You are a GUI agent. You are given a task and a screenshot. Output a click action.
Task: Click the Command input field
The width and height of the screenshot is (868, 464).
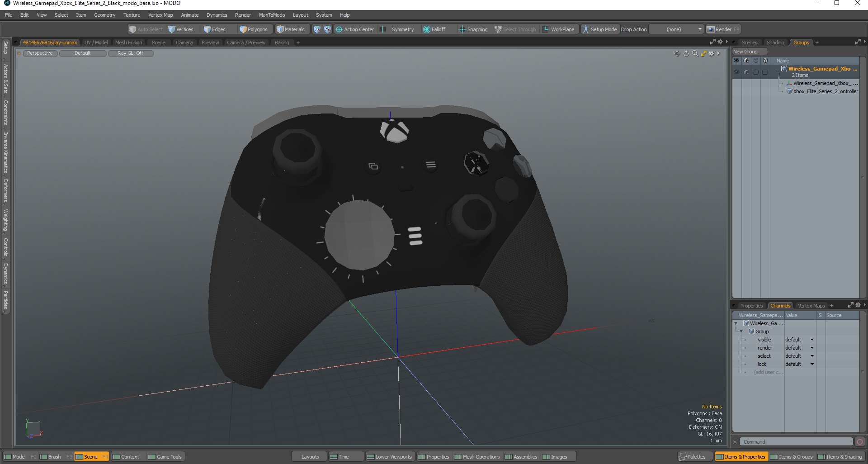797,442
